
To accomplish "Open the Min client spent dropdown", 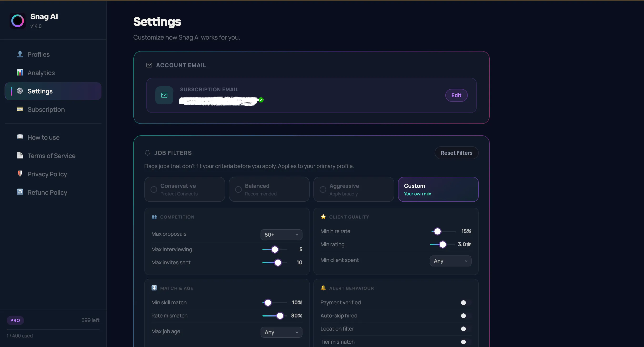I will tap(450, 261).
